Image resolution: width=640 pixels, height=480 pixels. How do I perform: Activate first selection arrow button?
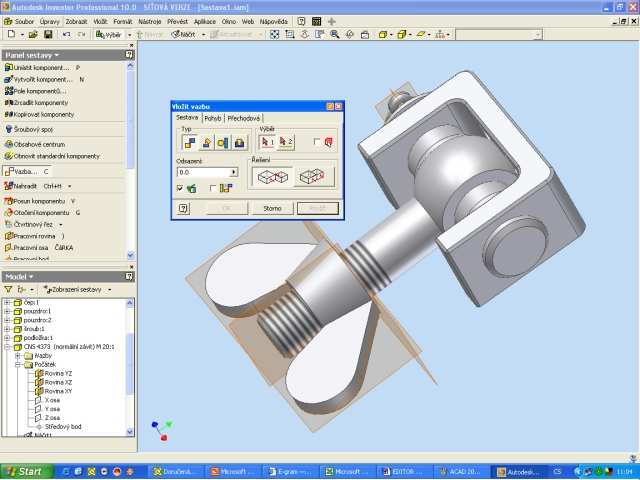[x=267, y=143]
